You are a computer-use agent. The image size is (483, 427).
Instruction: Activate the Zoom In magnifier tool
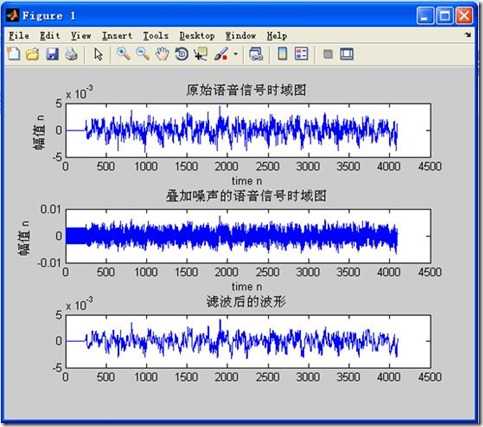tap(123, 54)
